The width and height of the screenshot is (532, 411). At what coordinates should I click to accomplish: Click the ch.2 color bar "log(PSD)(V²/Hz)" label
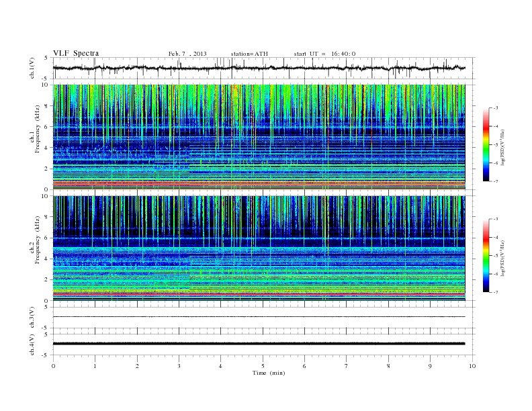pyautogui.click(x=502, y=258)
